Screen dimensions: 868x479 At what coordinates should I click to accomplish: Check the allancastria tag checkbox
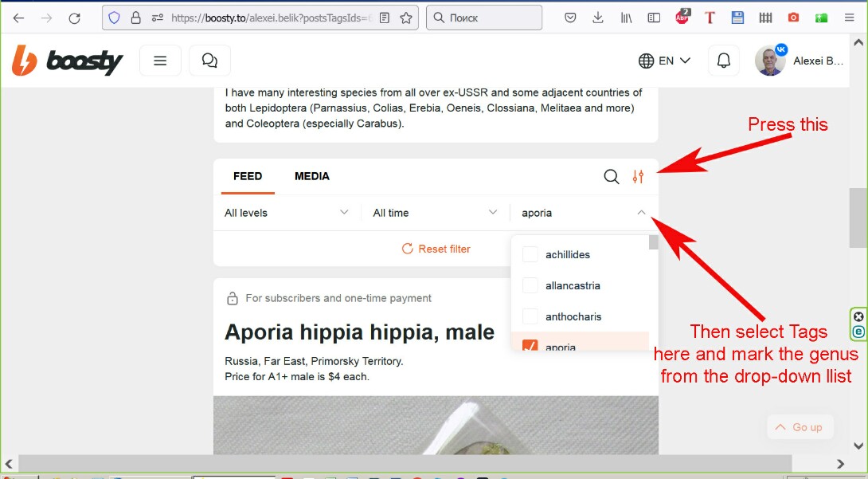tap(530, 286)
